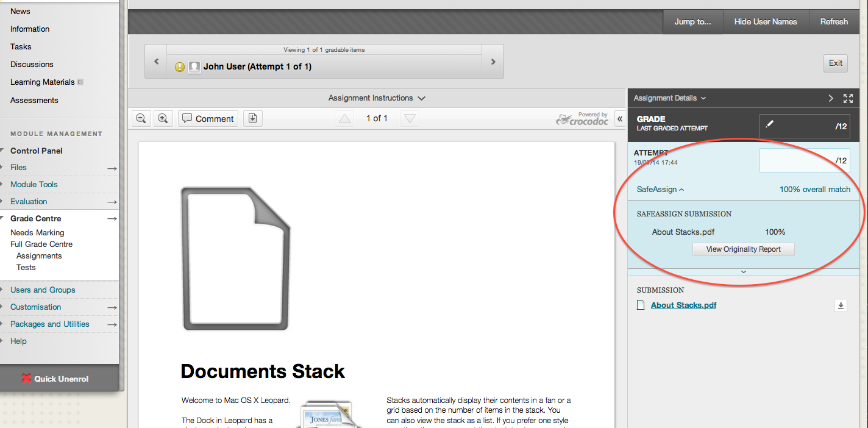This screenshot has width=868, height=428.
Task: Click the file icon beside About Stacks.pdf
Action: click(641, 305)
